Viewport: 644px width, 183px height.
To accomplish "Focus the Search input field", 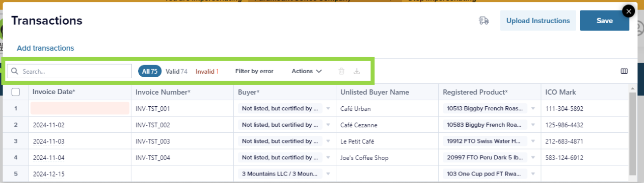I will tap(69, 71).
